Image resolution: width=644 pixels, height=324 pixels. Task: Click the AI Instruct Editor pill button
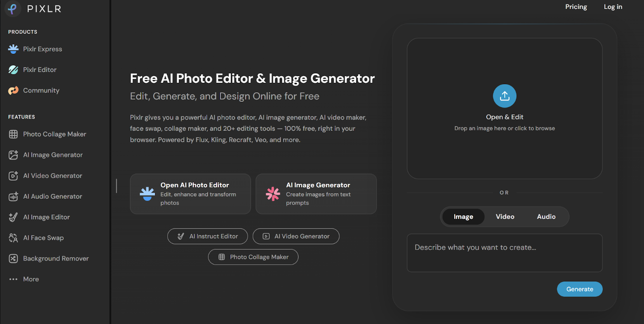[x=208, y=236]
